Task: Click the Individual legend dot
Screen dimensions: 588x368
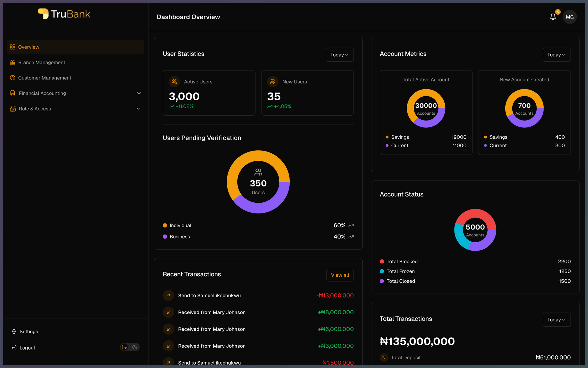Action: [165, 225]
